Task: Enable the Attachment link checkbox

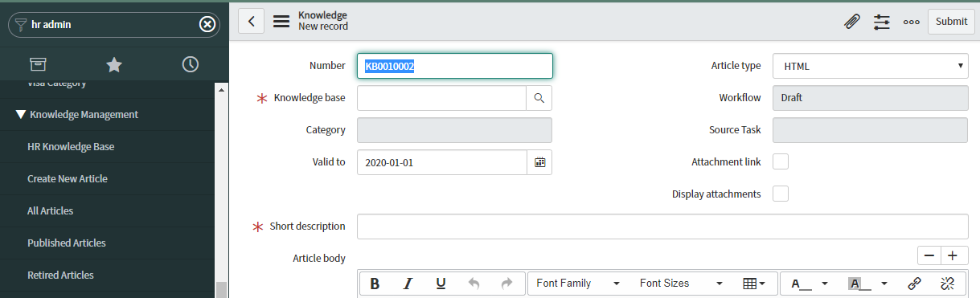Action: pyautogui.click(x=781, y=161)
